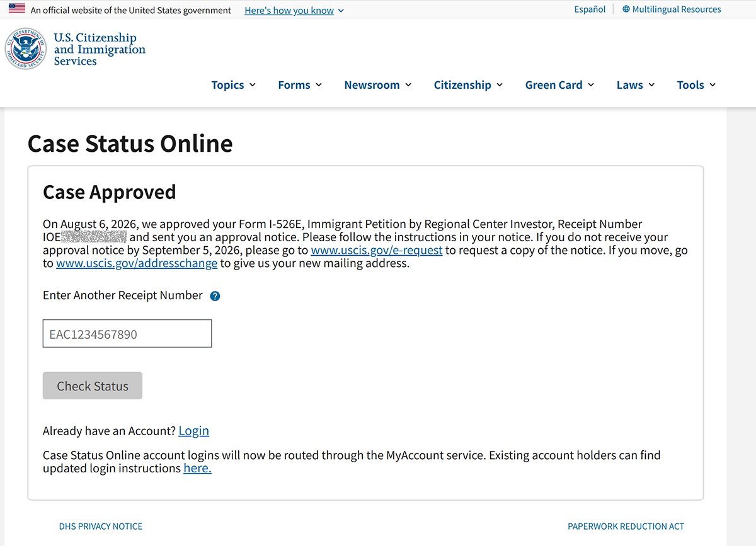
Task: Click the "Already have an Account?" text
Action: click(x=109, y=431)
